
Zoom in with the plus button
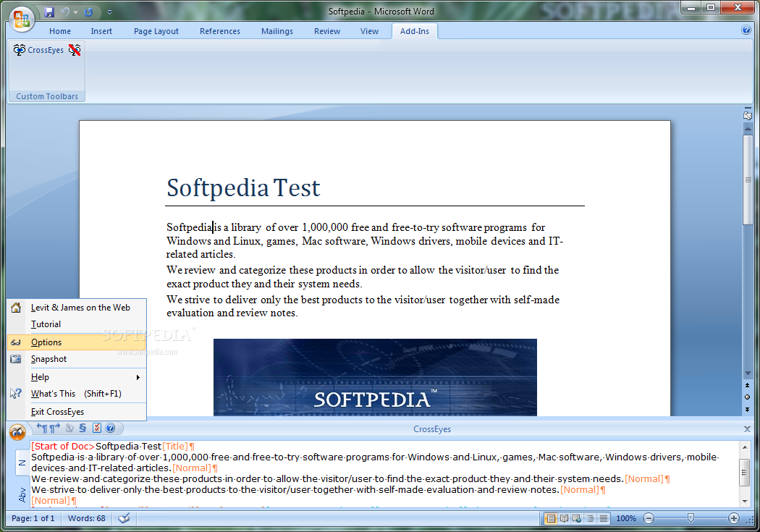point(734,518)
